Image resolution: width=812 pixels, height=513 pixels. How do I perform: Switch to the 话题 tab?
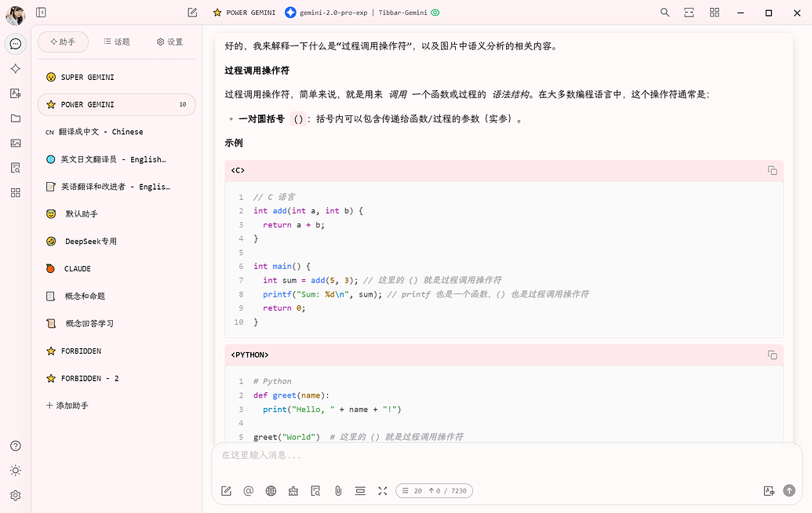pyautogui.click(x=117, y=42)
